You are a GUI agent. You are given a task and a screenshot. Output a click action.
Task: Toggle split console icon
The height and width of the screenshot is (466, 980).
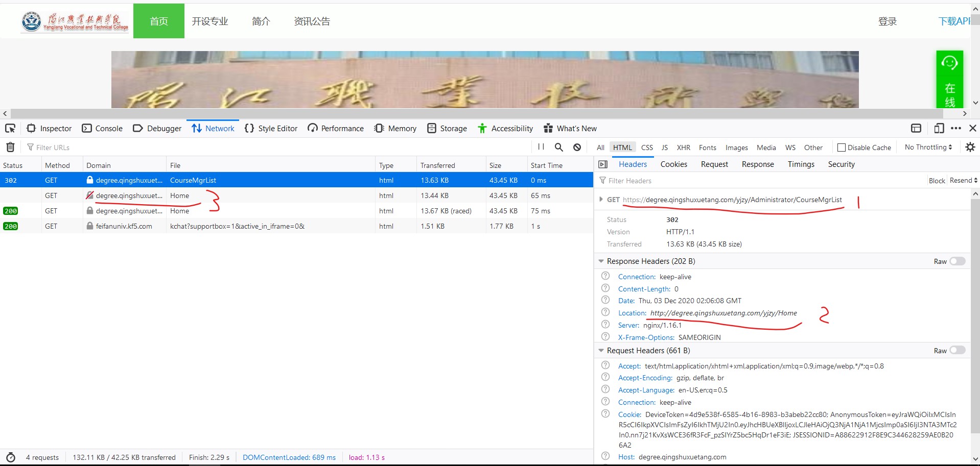pyautogui.click(x=916, y=128)
